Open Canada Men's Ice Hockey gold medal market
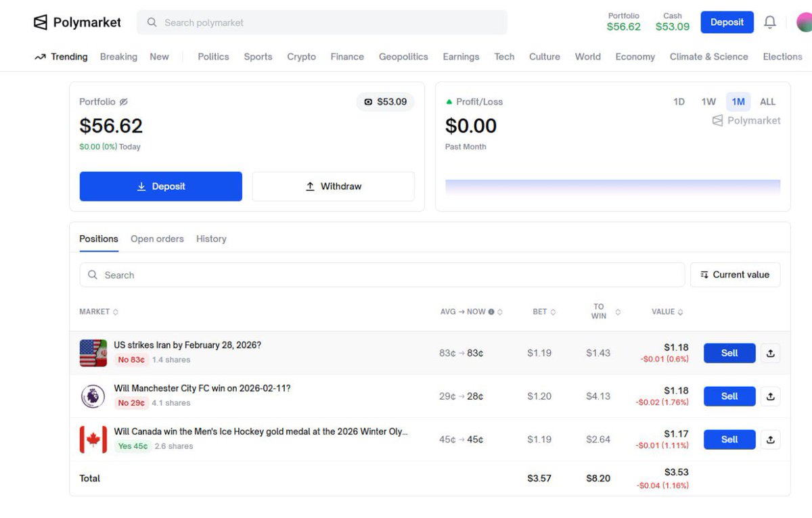 point(261,431)
